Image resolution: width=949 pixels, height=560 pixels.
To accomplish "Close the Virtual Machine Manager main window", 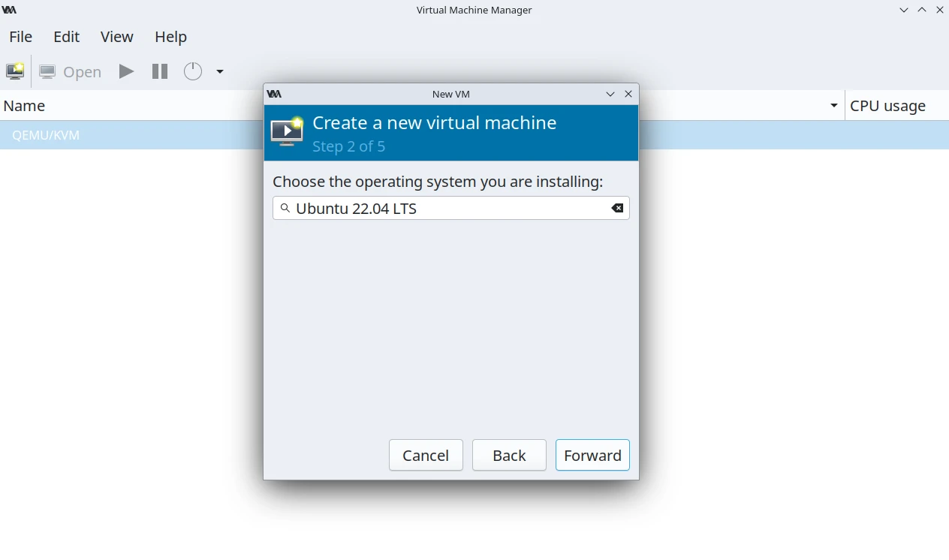I will point(940,10).
